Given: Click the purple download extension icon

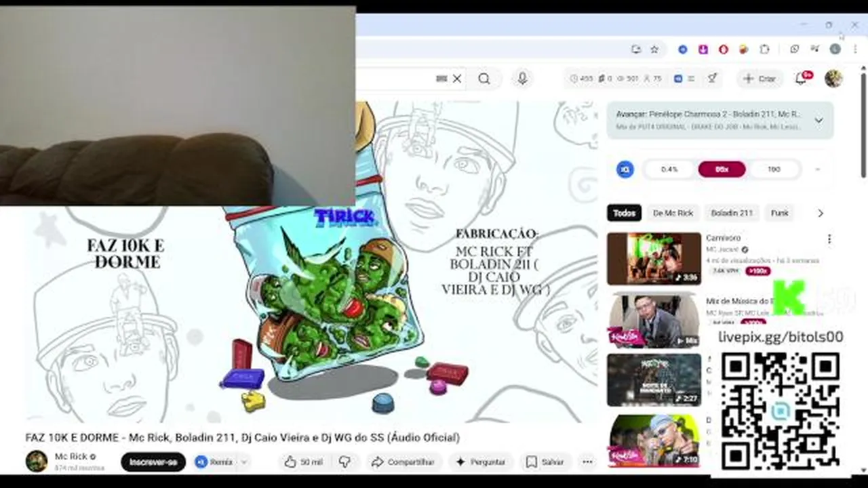Looking at the screenshot, I should coord(703,49).
